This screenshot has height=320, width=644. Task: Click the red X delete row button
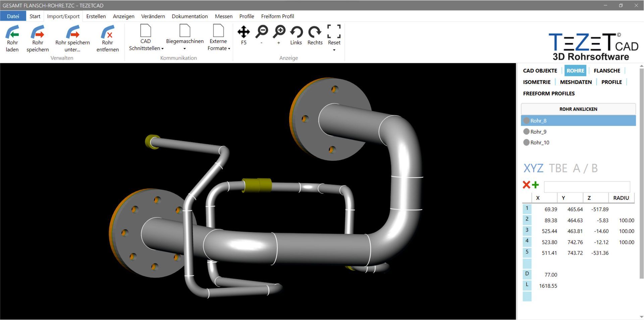526,185
